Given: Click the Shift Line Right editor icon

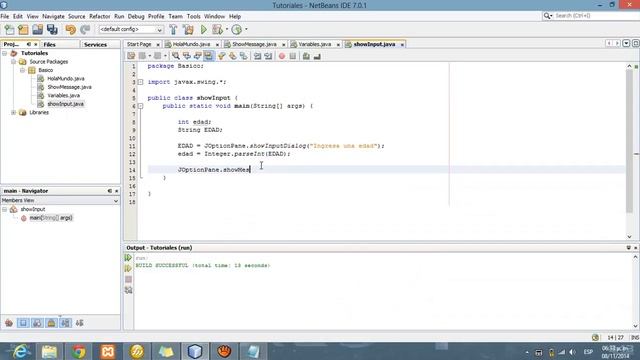Looking at the screenshot, I should [x=268, y=56].
